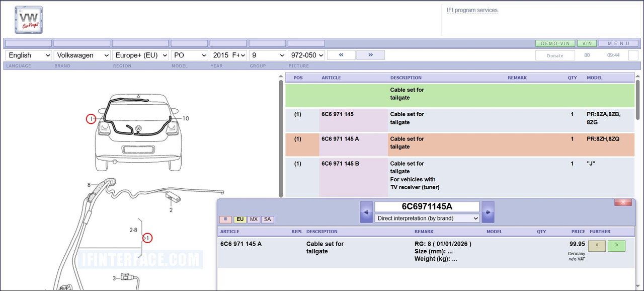Click the POS column header
The image size is (644, 291).
coord(298,78)
